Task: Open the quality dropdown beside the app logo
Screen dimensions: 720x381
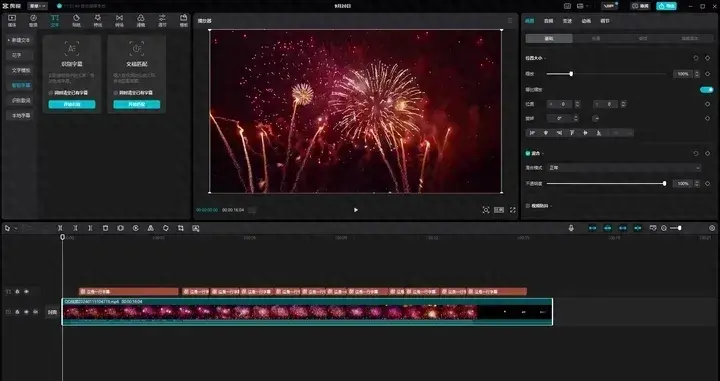Action: [x=37, y=6]
